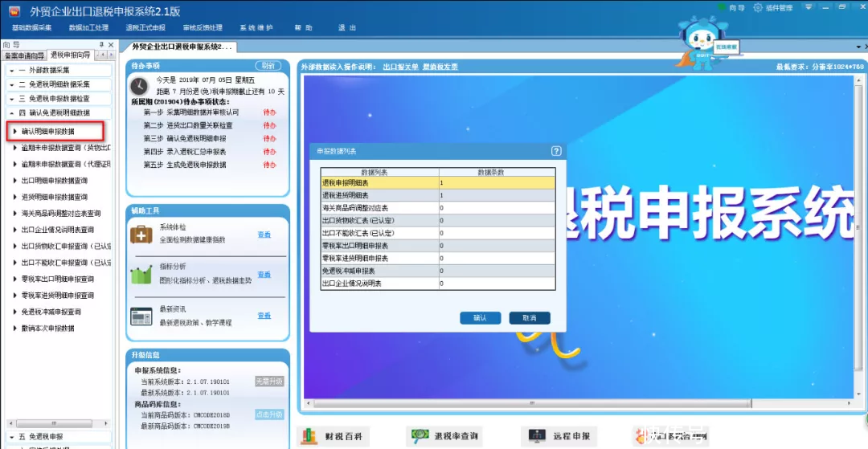This screenshot has height=449, width=868.
Task: Click 取消 button in 申报数据列表 dialog
Action: 530,318
